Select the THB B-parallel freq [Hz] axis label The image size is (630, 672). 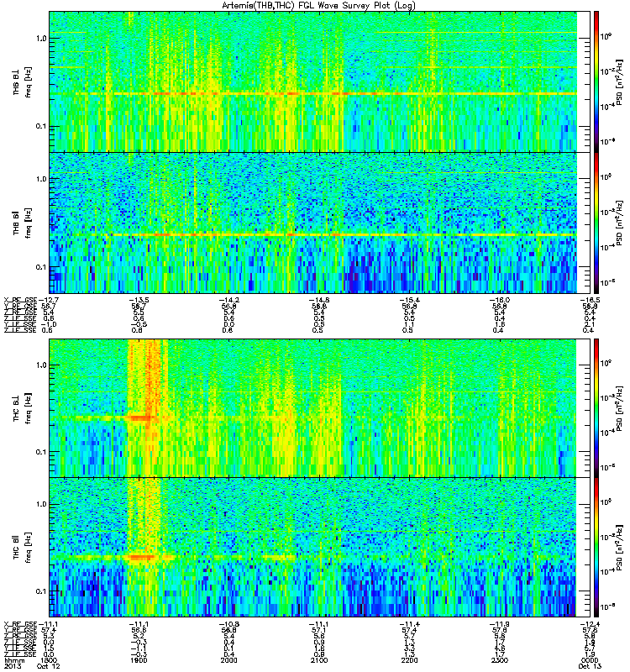coord(23,223)
